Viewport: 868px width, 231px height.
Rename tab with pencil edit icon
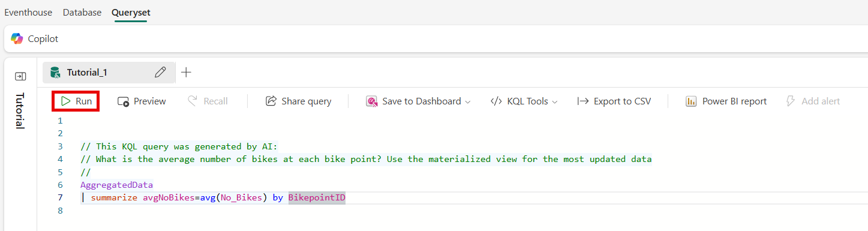pyautogui.click(x=160, y=73)
